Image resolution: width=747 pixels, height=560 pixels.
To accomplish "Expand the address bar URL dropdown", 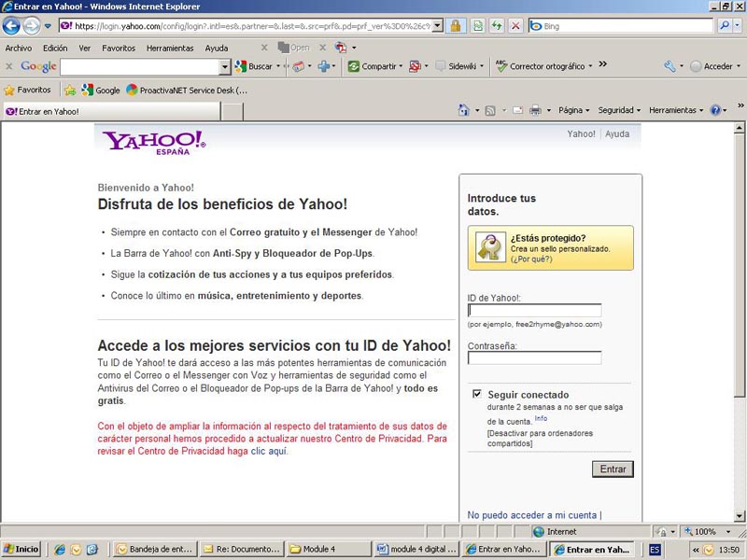I will coord(437,26).
